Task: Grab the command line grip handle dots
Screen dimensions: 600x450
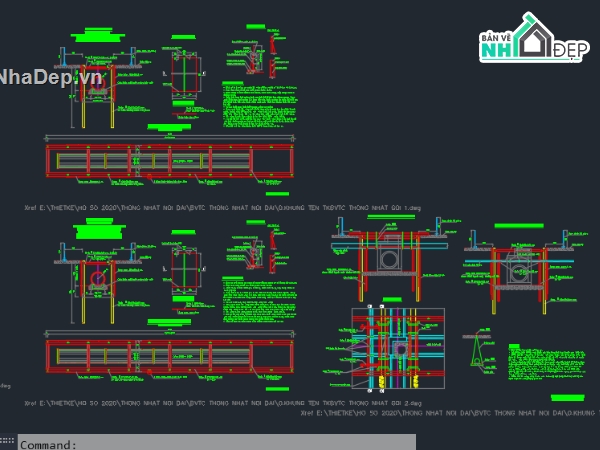Action: pyautogui.click(x=7, y=440)
